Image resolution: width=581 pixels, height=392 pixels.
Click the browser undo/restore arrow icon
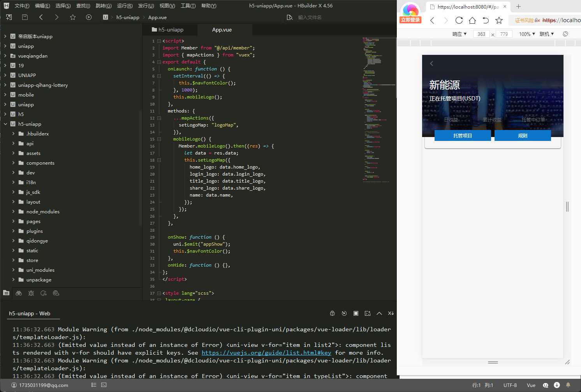click(486, 20)
